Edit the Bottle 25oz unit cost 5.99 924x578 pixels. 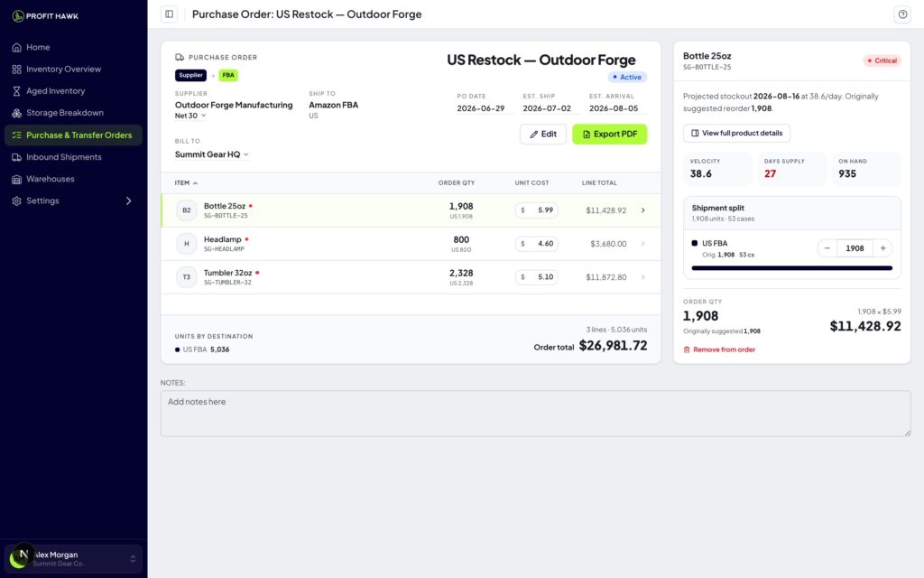click(x=537, y=210)
